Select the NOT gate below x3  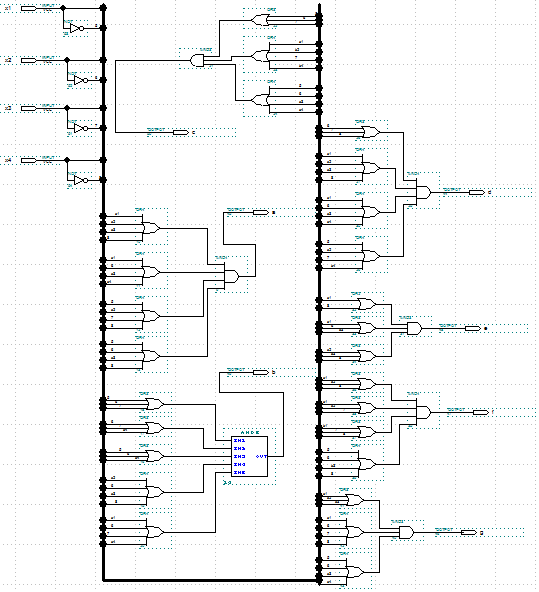[81, 128]
